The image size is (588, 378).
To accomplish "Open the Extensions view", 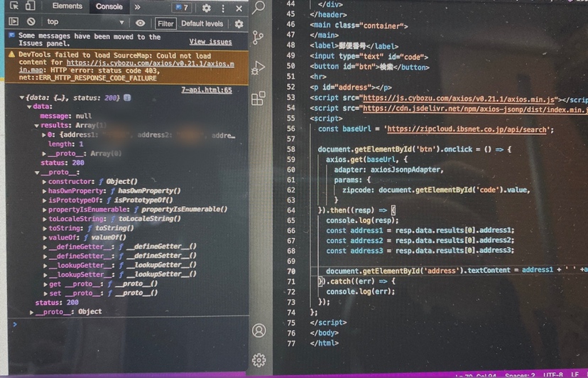I will tap(258, 98).
